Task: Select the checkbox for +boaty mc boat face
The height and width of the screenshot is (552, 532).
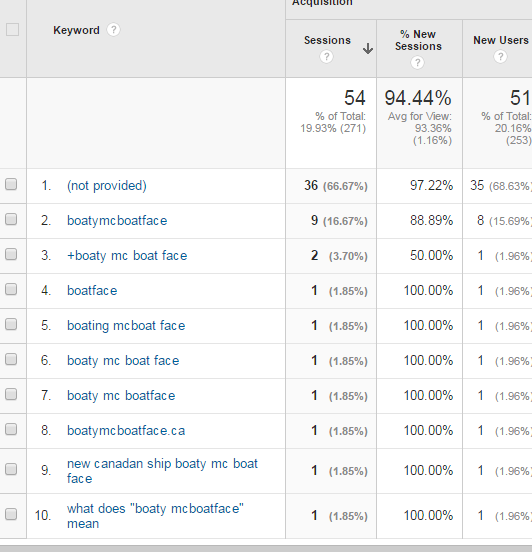Action: point(11,254)
